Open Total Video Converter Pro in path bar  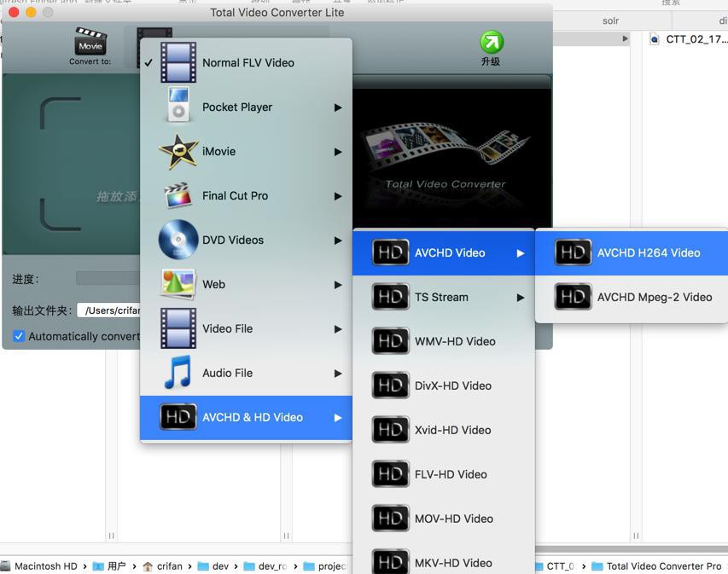pyautogui.click(x=657, y=566)
